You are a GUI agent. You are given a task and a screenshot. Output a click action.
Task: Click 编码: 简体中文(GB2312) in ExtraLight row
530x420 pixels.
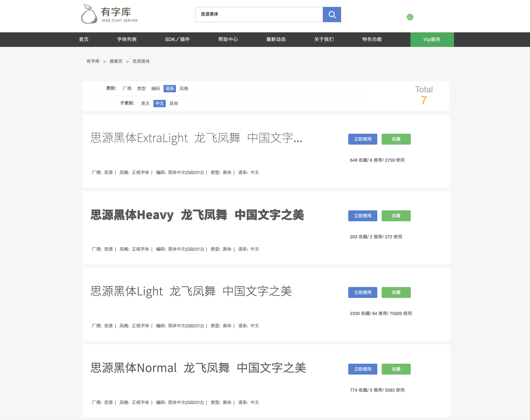pos(180,173)
